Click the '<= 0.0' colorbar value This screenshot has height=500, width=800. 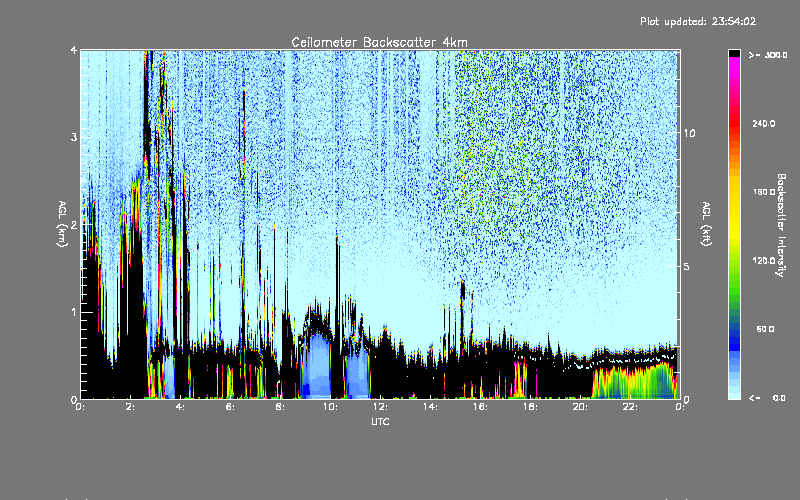point(767,398)
